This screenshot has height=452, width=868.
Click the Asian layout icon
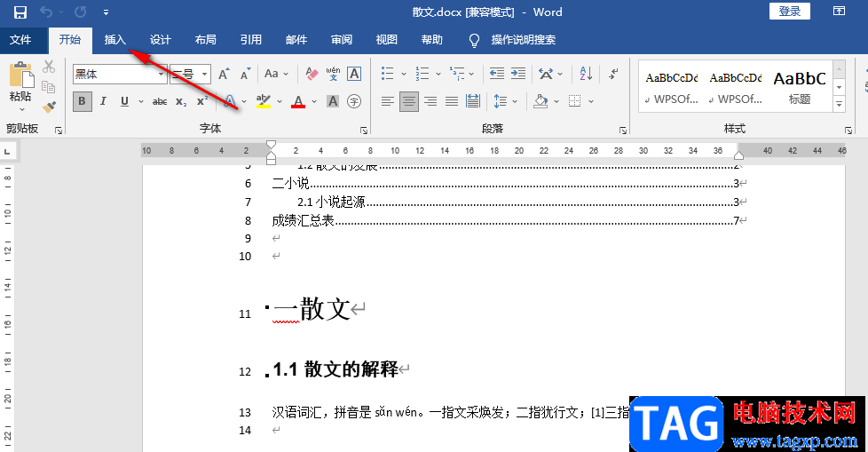[546, 74]
